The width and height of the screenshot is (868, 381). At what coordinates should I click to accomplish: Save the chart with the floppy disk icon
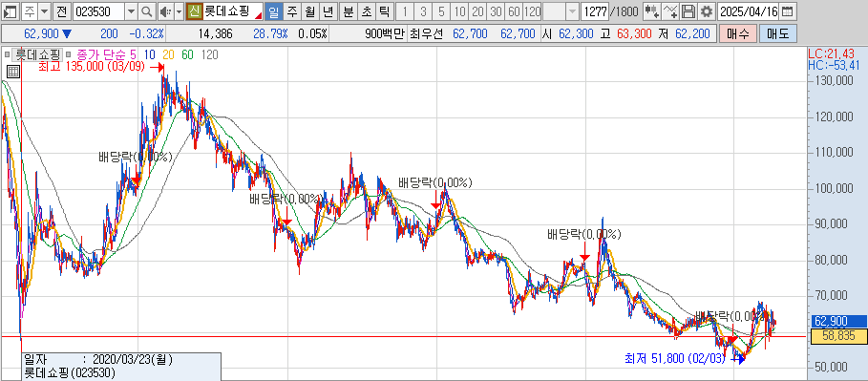pos(688,11)
